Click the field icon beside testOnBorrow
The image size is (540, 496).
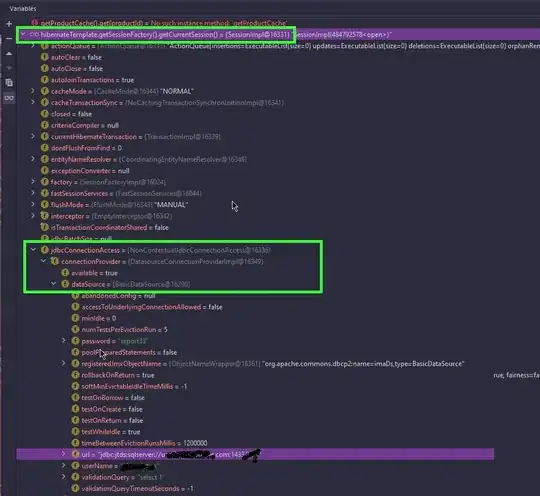75,397
